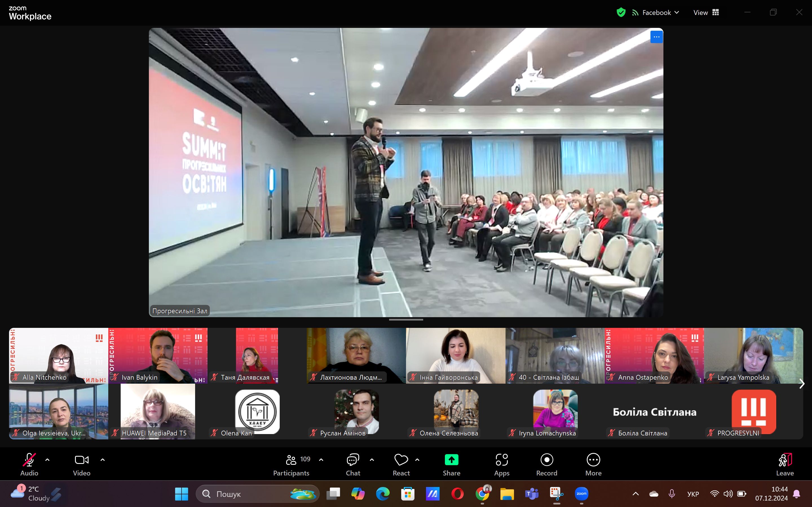The image size is (812, 507).
Task: Start recording with the Record icon
Action: pos(547,464)
